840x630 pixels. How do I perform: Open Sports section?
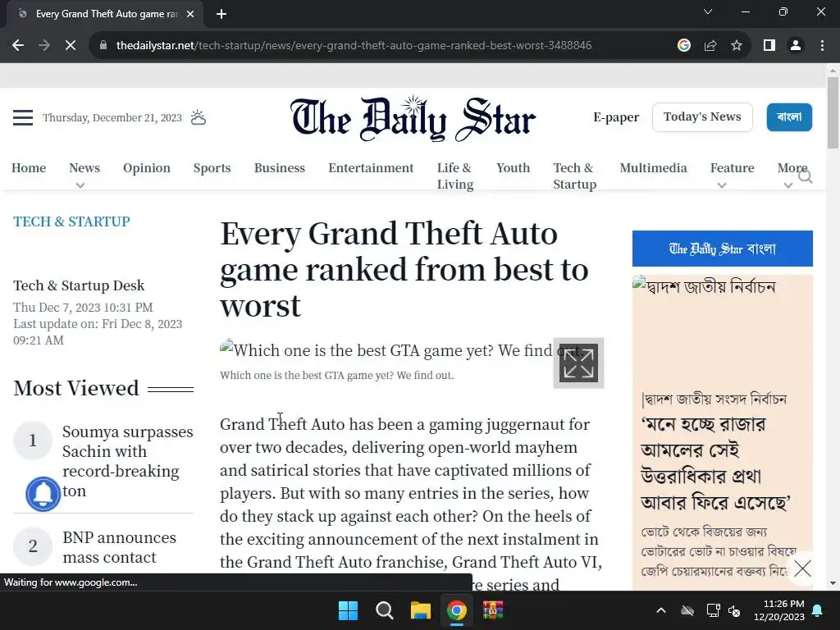pyautogui.click(x=212, y=167)
